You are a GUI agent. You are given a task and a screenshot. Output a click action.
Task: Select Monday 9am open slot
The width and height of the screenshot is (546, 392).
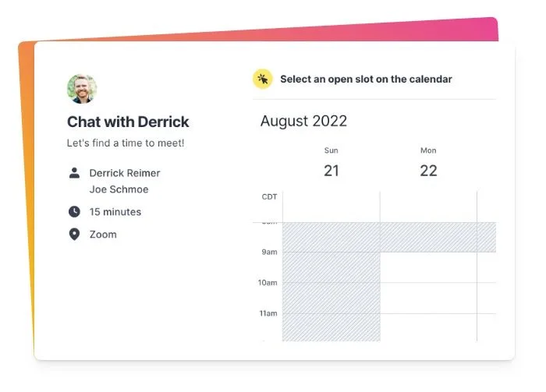[429, 267]
